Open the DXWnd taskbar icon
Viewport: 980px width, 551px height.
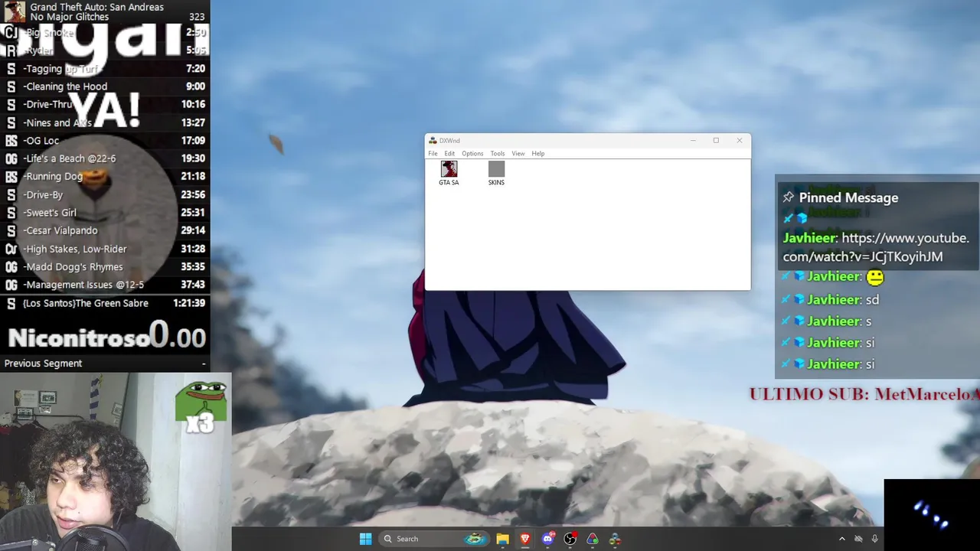pos(615,539)
